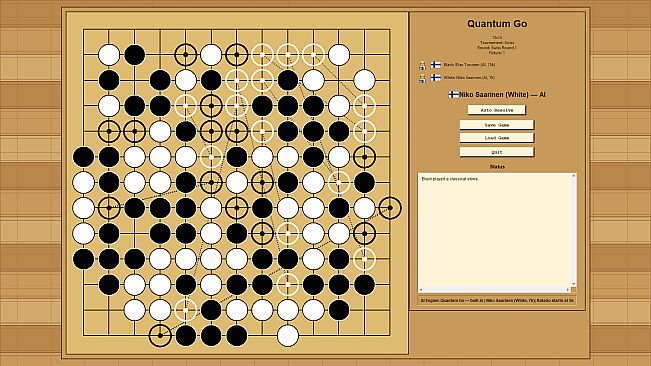Place a stone on the board's bottom-left corner
The image size is (651, 366).
pyautogui.click(x=83, y=335)
